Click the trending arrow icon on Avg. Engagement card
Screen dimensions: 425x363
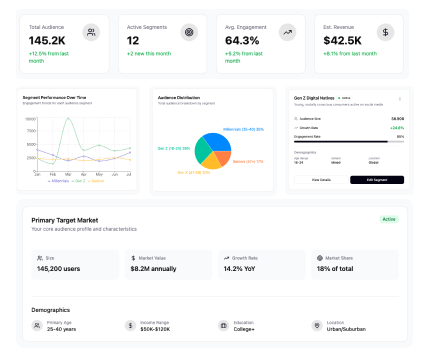[287, 32]
